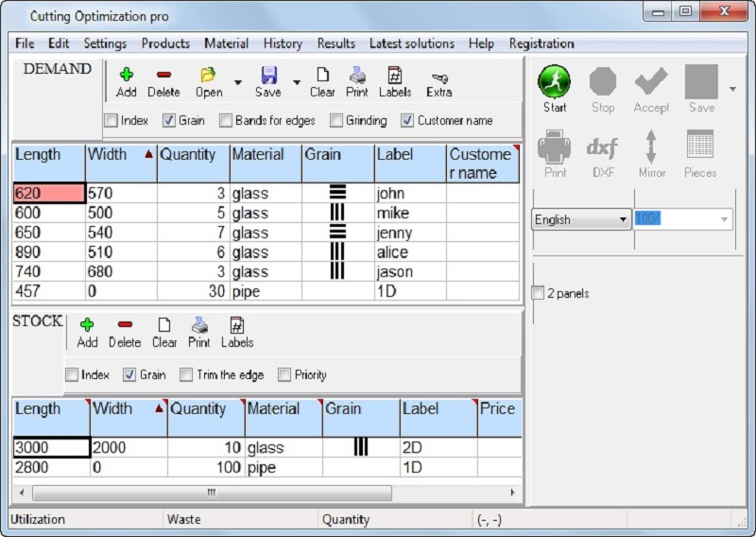Open the Help menu
The height and width of the screenshot is (537, 756).
coord(481,43)
